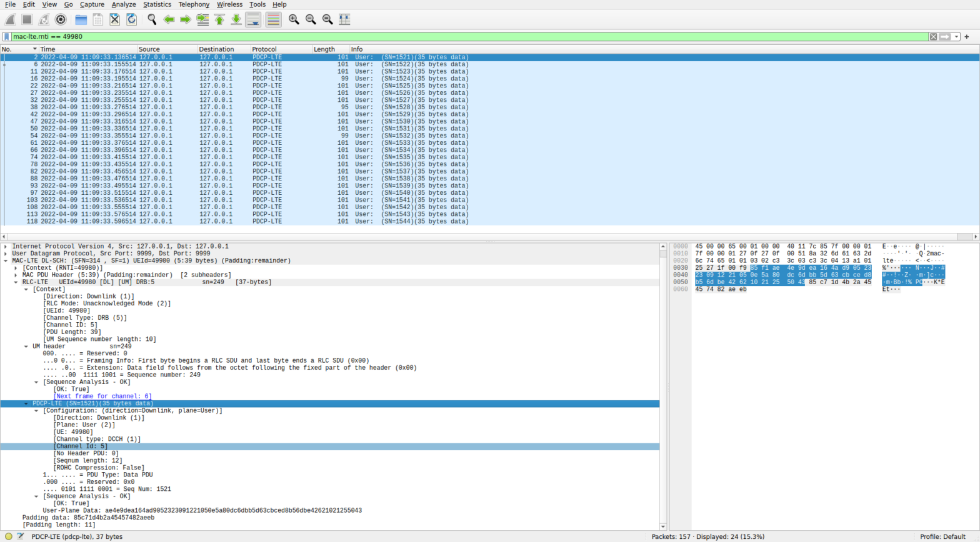Click the Resize columns icon
980x542 pixels.
[344, 20]
